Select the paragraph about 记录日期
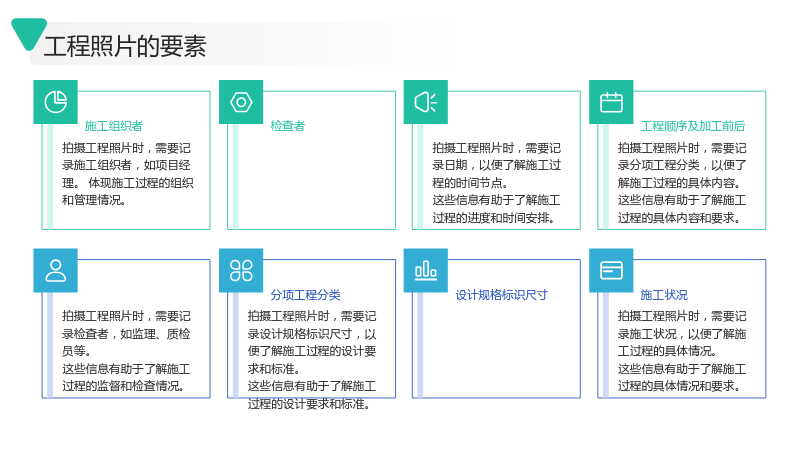This screenshot has height=450, width=800. coord(496,183)
